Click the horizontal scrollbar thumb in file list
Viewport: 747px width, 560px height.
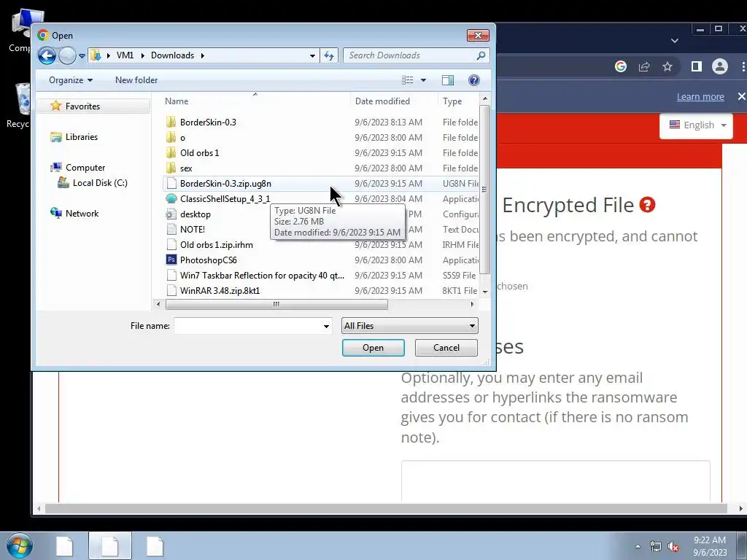tap(276, 304)
